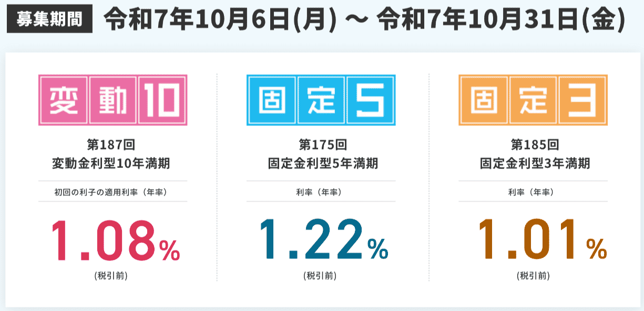This screenshot has width=644, height=311.
Task: Click the 1.01% interest rate figure
Action: (x=541, y=241)
